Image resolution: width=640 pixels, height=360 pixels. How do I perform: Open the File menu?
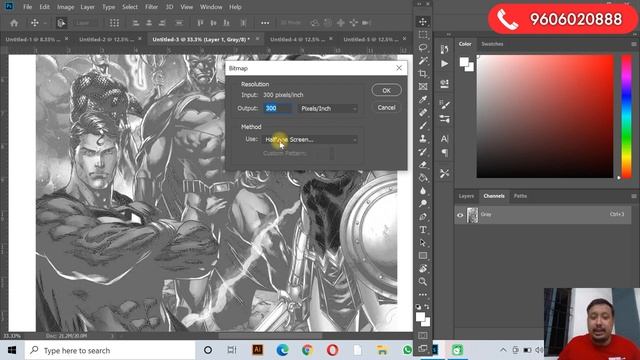27,7
